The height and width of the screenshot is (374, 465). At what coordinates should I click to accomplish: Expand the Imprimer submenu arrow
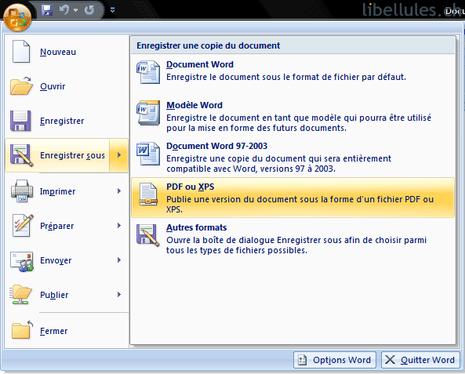(119, 191)
